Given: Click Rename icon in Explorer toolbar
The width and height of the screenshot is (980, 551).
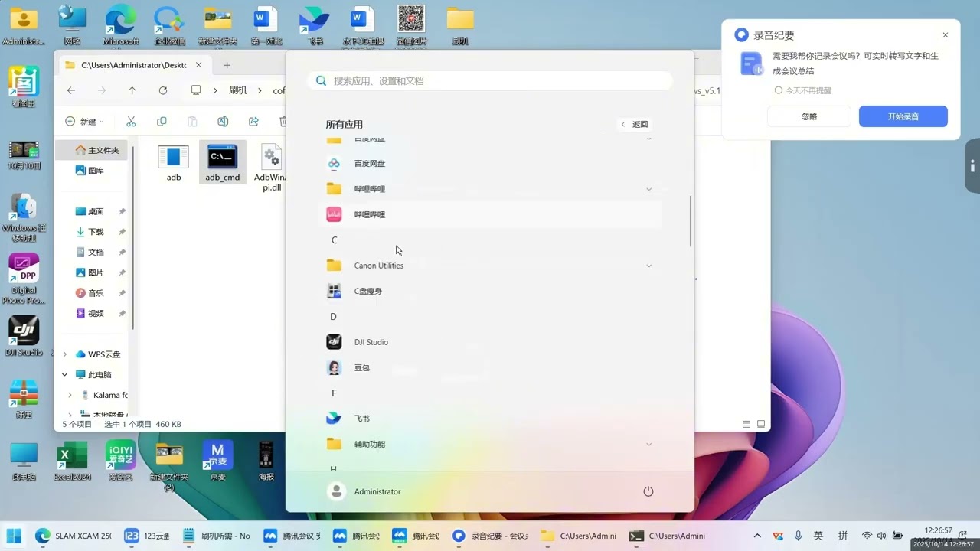Looking at the screenshot, I should point(223,122).
